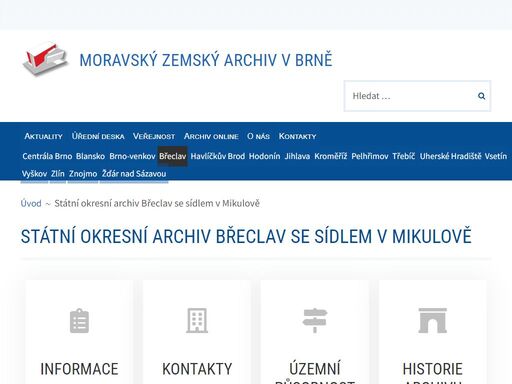Open the Územní působnost card title
This screenshot has height=384, width=512.
click(x=315, y=373)
